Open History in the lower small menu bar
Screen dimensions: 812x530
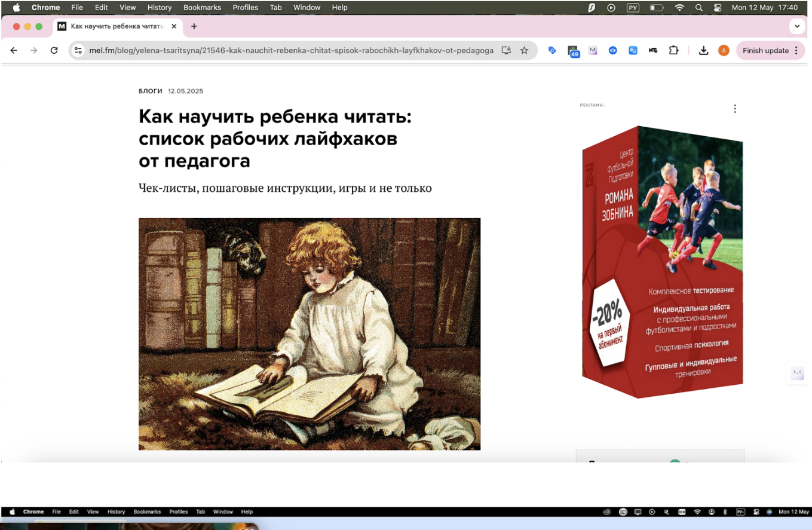(x=116, y=512)
